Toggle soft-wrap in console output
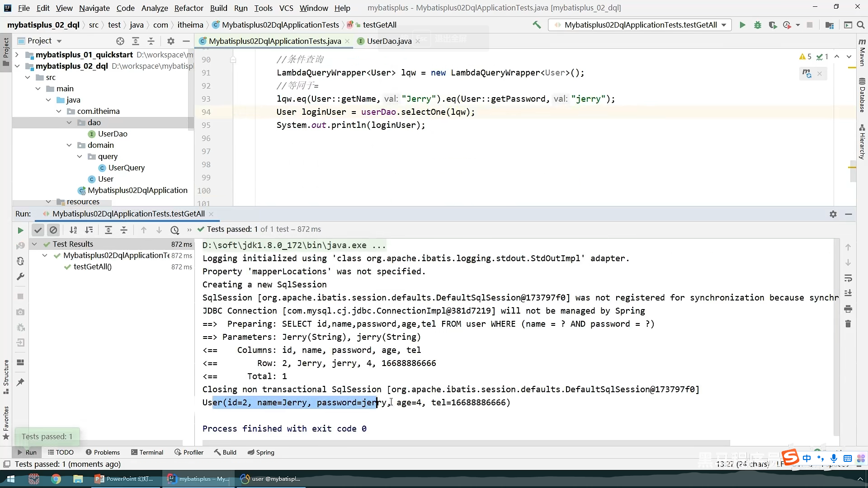868x488 pixels. tap(848, 278)
